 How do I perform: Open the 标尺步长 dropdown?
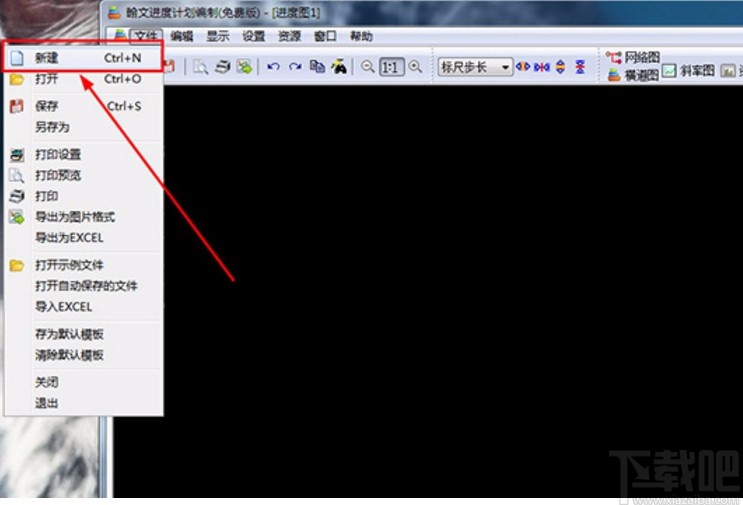click(x=475, y=67)
